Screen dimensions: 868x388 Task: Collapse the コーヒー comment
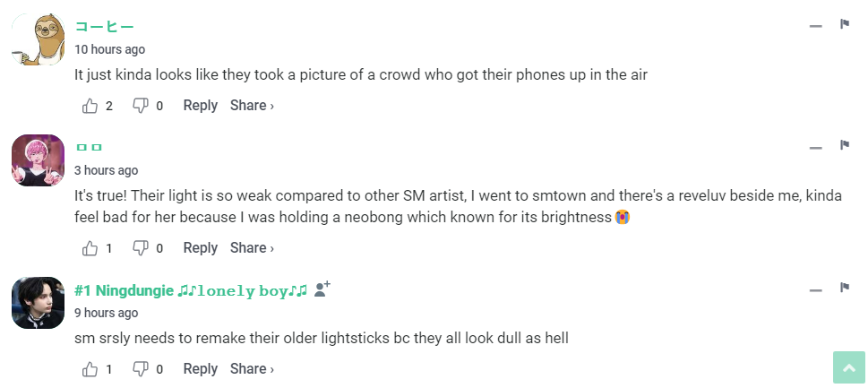(815, 26)
